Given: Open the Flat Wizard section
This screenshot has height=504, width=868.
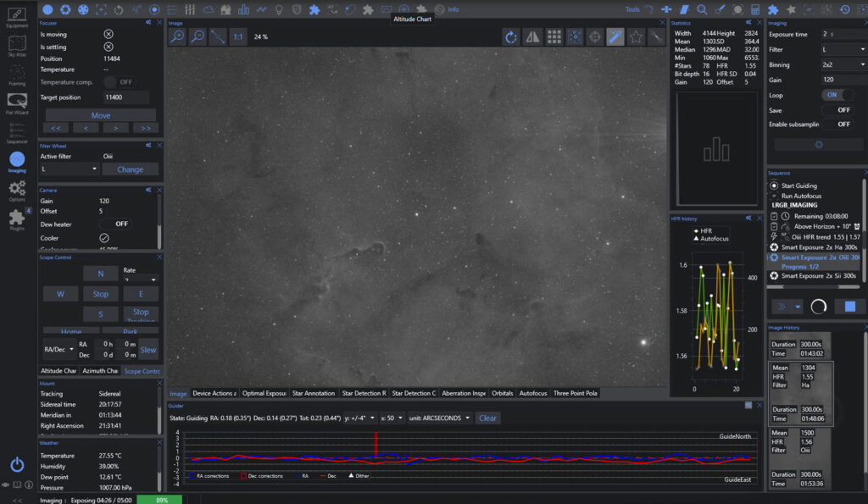Looking at the screenshot, I should click(17, 104).
